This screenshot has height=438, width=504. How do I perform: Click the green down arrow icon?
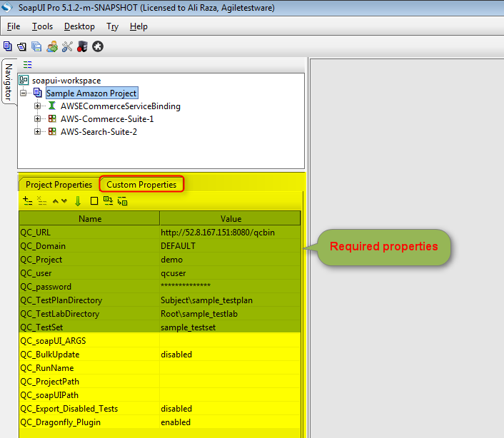78,201
